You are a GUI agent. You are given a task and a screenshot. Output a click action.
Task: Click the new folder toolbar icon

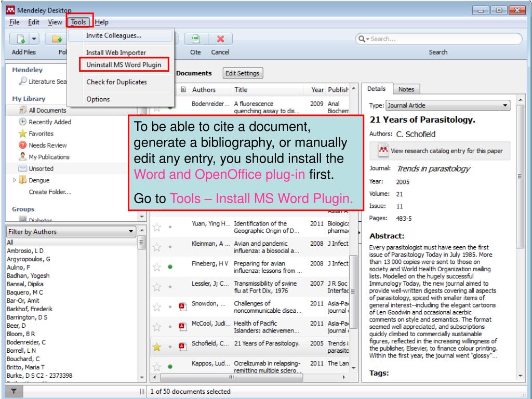(56, 39)
